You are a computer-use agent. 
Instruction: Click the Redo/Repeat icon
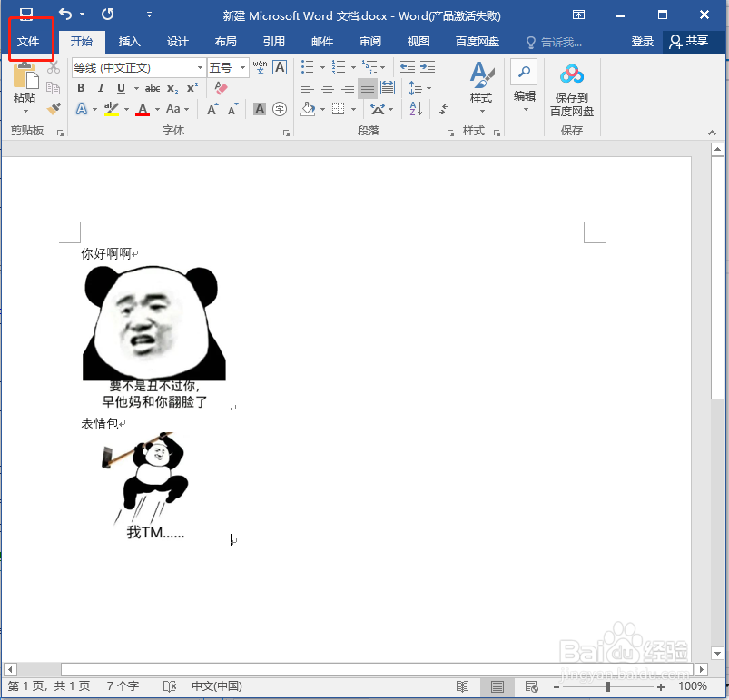click(107, 15)
